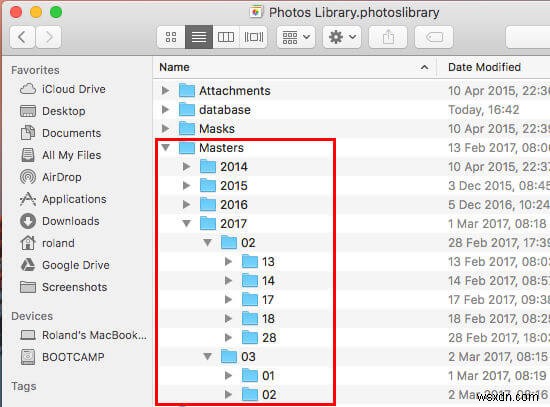Expand the database folder
The height and width of the screenshot is (407, 550).
165,109
